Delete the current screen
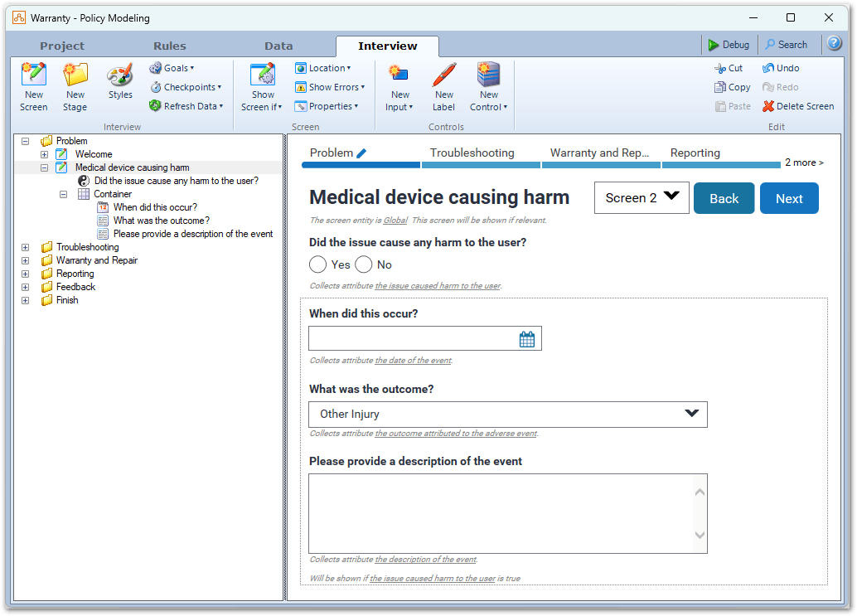This screenshot has width=857, height=616. 797,106
